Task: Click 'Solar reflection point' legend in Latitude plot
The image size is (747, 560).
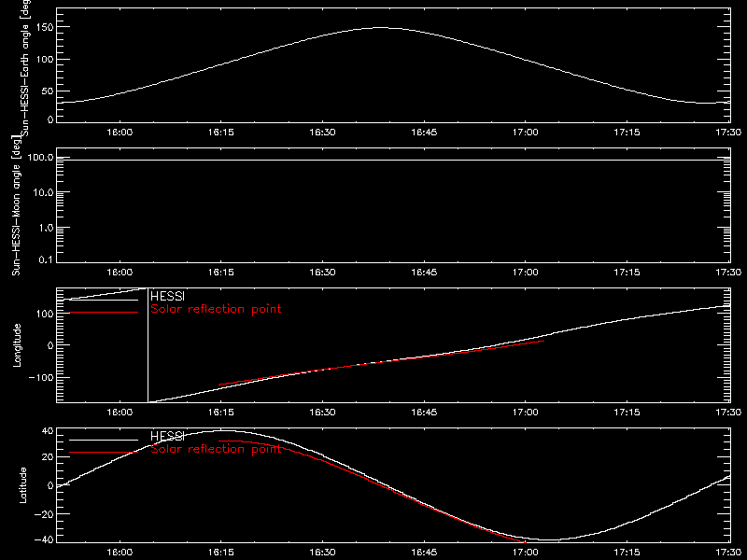Action: tap(216, 449)
